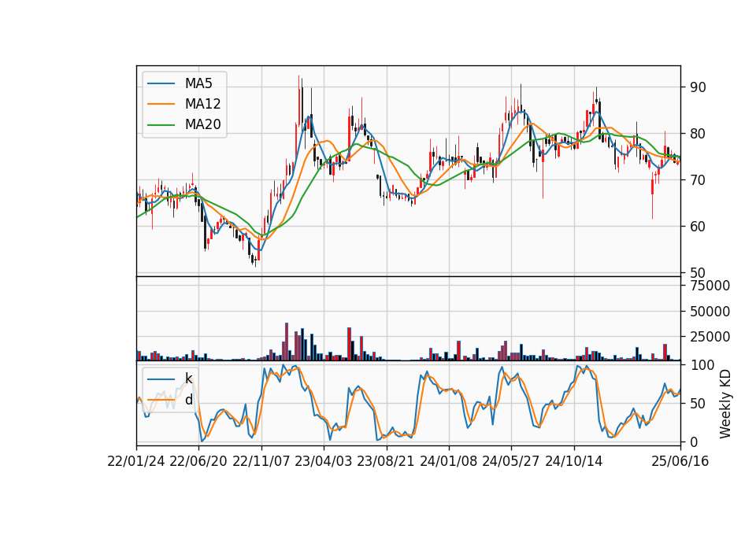The image size is (756, 543).
Task: Click the MA12 legend label
Action: 202,104
